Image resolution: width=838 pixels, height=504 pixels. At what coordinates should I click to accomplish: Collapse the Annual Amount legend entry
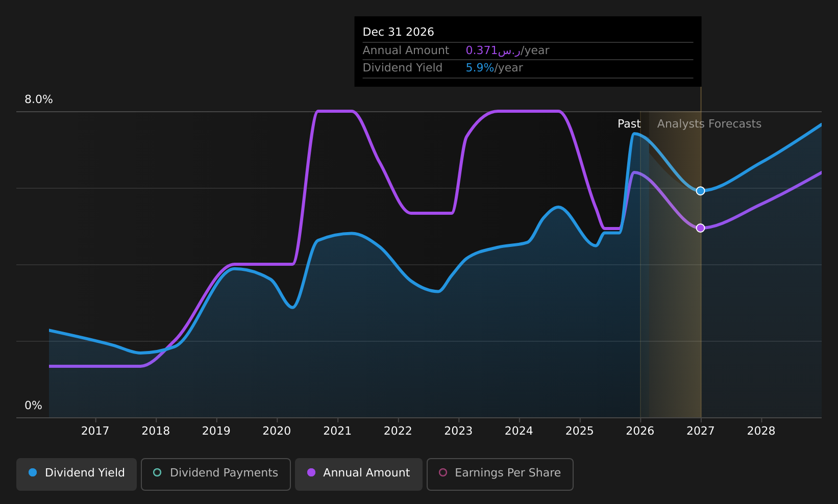pyautogui.click(x=358, y=473)
